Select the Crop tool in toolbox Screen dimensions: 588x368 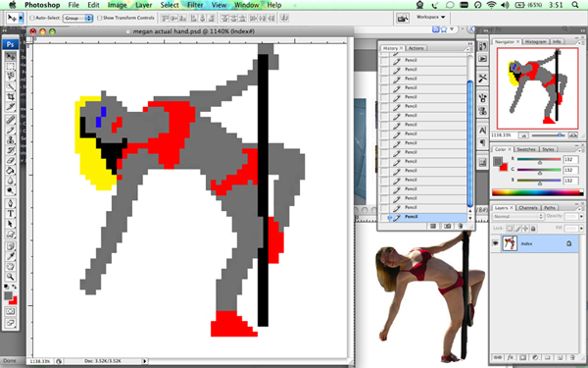pos(11,96)
